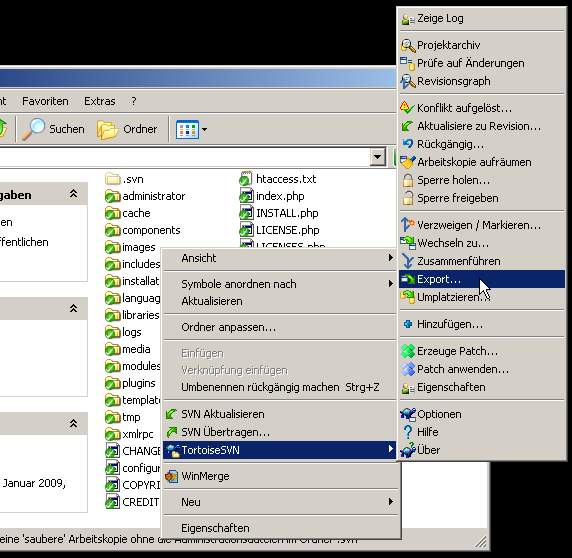Screen dimensions: 572x558
Task: Open the Extras menu
Action: pos(100,101)
